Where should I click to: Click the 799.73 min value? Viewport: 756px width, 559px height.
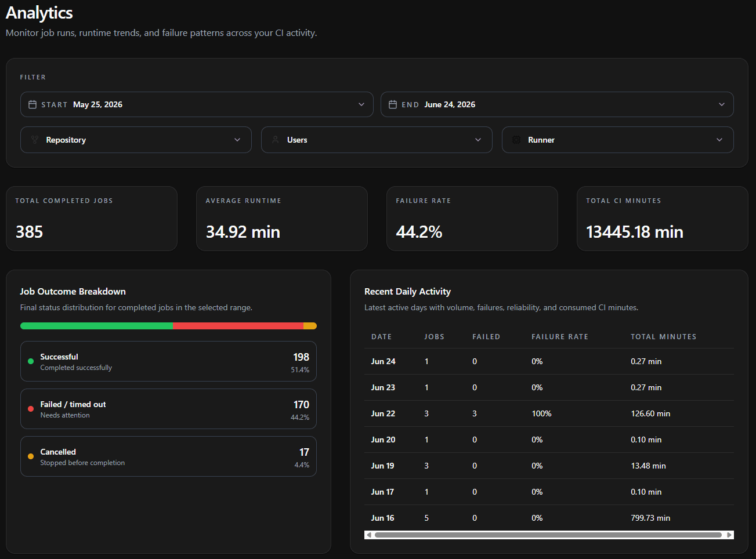(650, 518)
